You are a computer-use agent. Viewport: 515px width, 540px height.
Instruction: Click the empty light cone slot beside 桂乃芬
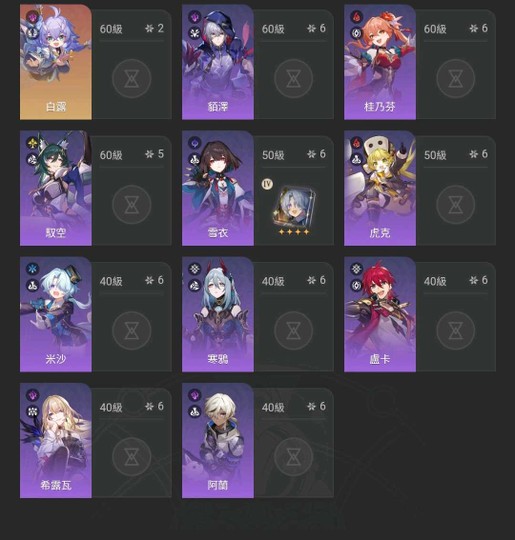pyautogui.click(x=455, y=79)
